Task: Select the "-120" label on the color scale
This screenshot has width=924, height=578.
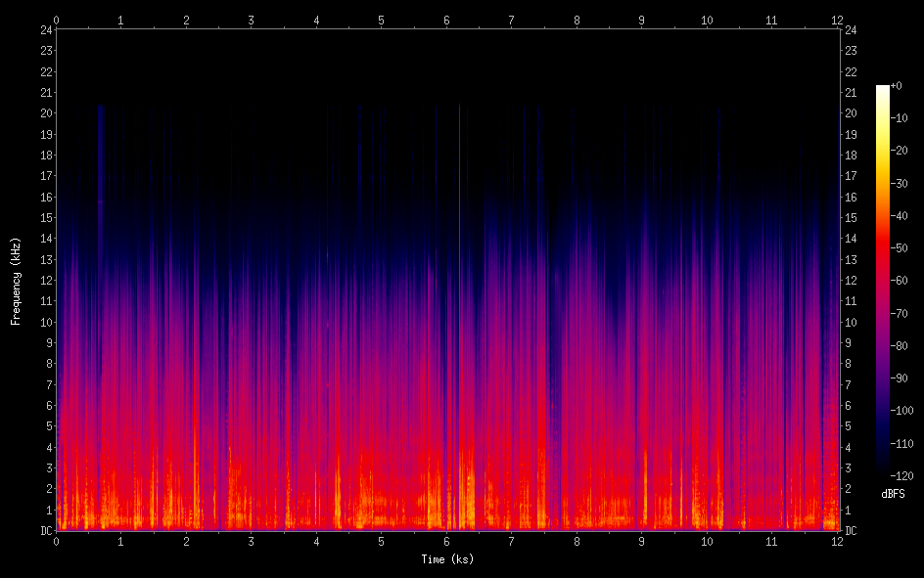Action: click(901, 474)
